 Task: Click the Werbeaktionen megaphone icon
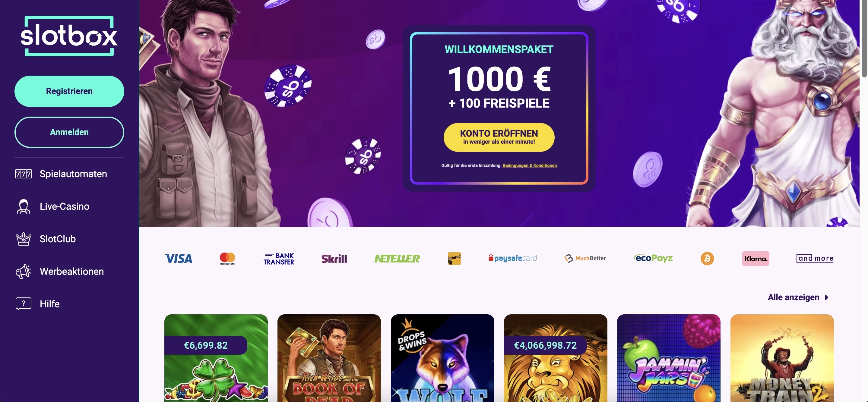[x=23, y=272]
